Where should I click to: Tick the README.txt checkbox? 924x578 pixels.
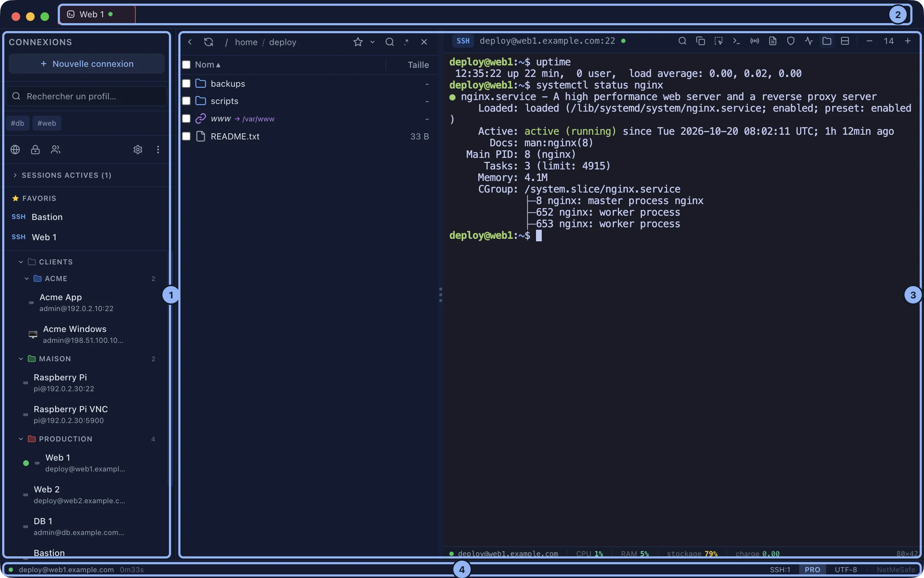click(186, 137)
